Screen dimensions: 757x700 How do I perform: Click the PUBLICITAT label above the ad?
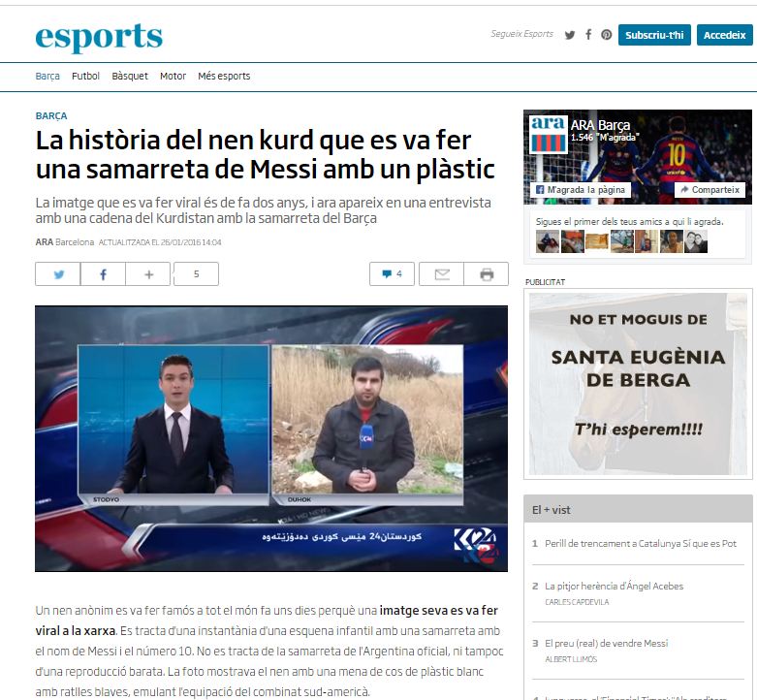click(545, 282)
